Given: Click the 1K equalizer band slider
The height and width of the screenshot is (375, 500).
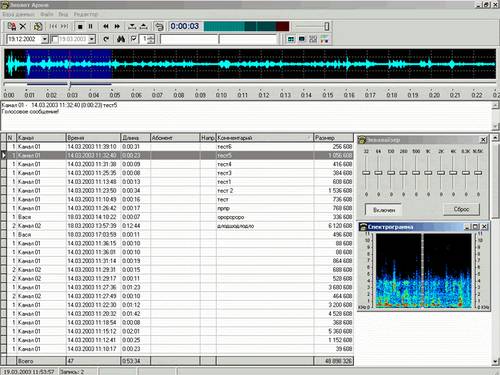Looking at the screenshot, I should coord(428,173).
